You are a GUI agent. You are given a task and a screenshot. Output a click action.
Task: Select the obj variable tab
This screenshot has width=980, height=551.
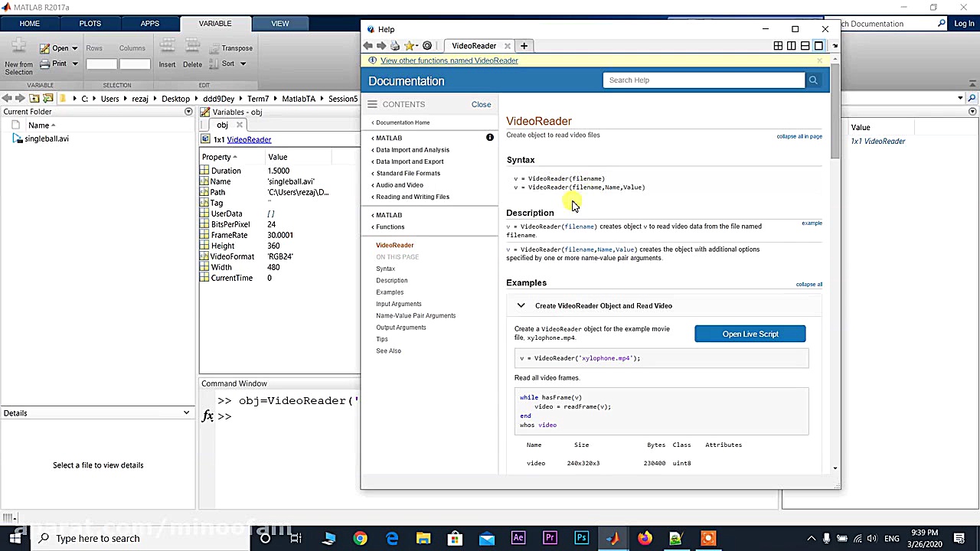(x=222, y=125)
